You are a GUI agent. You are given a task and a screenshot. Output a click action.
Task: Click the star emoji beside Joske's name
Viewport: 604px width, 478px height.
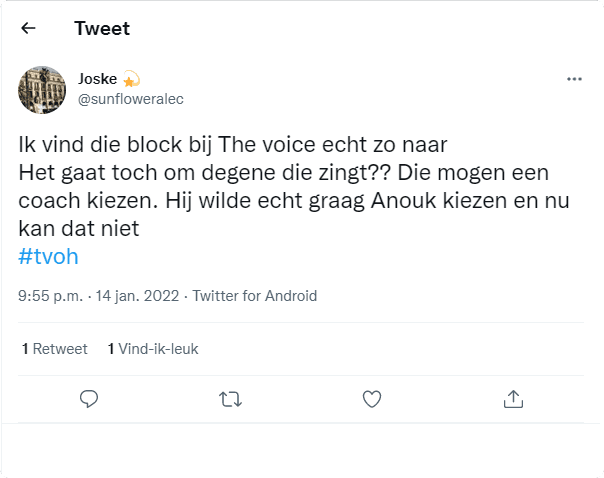[131, 79]
